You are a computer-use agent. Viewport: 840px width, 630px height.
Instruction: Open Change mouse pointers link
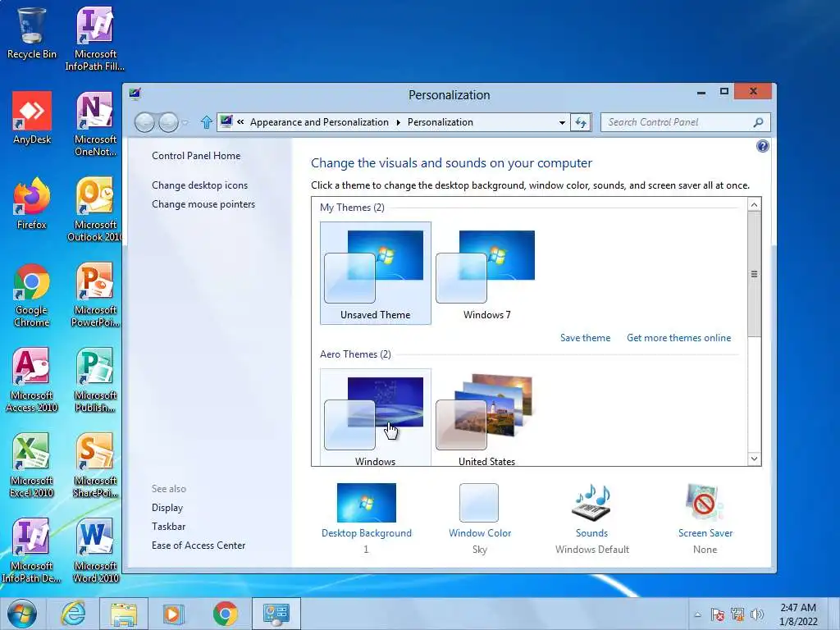pyautogui.click(x=203, y=204)
